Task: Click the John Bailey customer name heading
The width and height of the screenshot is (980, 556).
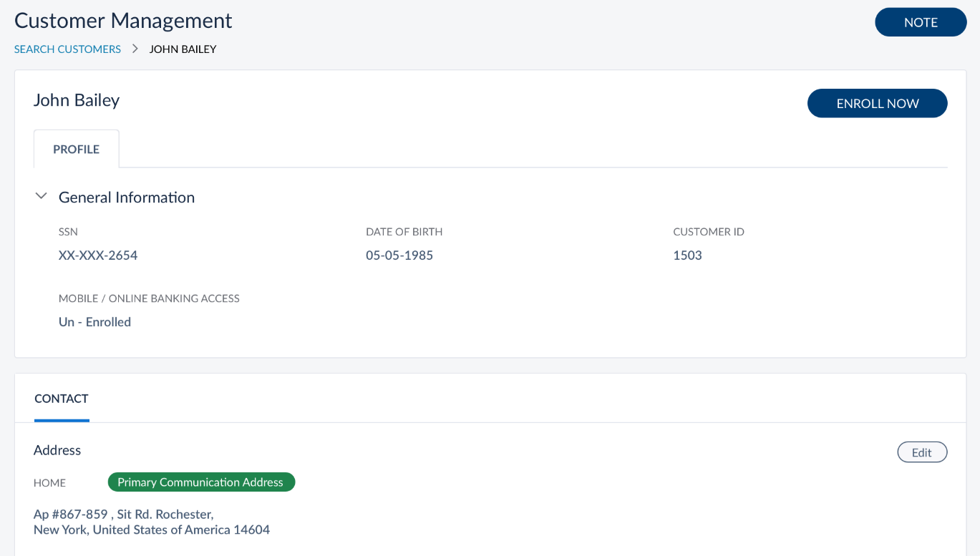Action: (x=77, y=100)
